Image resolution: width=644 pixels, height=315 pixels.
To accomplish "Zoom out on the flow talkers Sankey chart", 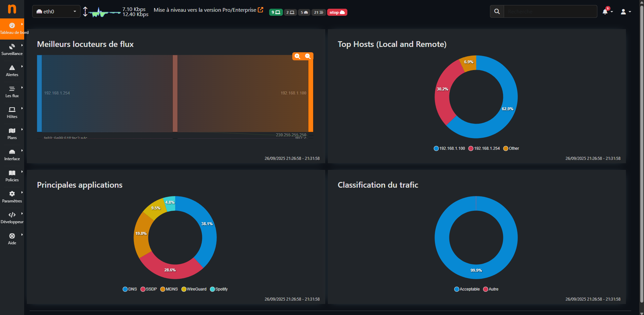I will pyautogui.click(x=308, y=56).
